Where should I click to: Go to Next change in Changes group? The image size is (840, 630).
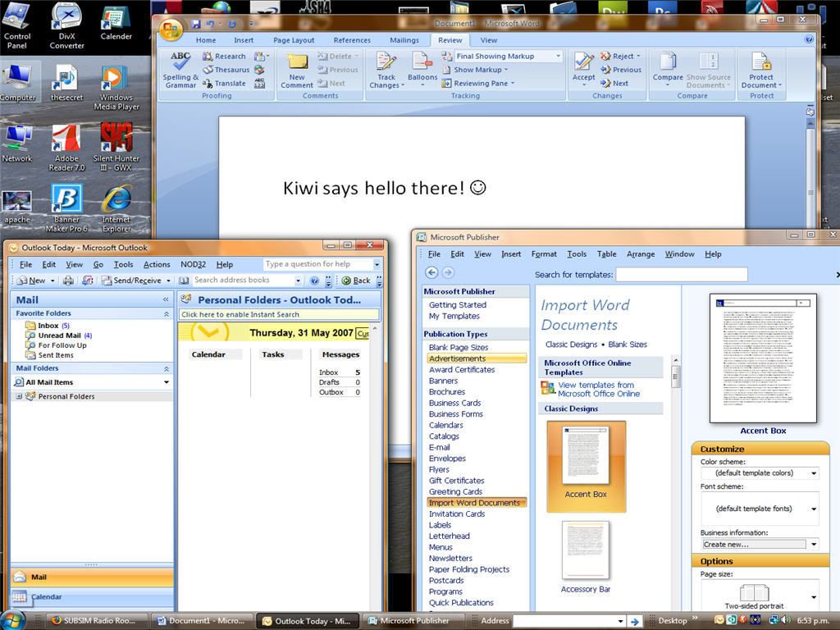pyautogui.click(x=614, y=83)
